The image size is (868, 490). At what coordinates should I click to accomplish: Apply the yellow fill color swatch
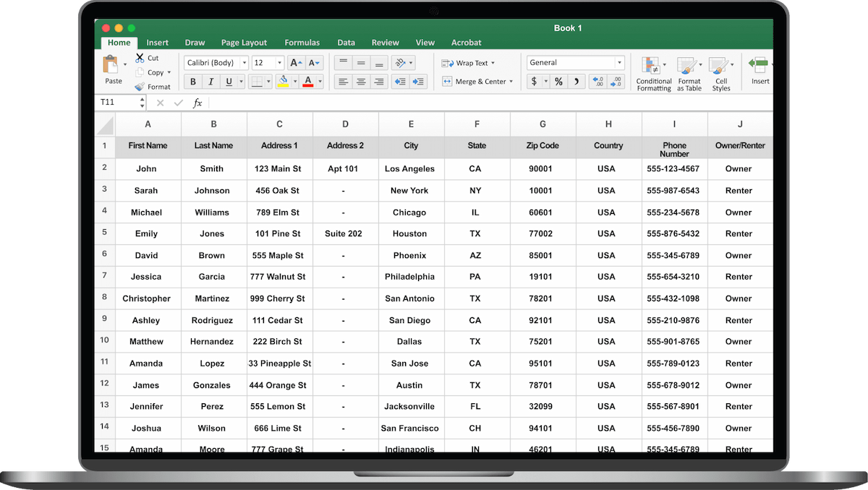[x=284, y=82]
